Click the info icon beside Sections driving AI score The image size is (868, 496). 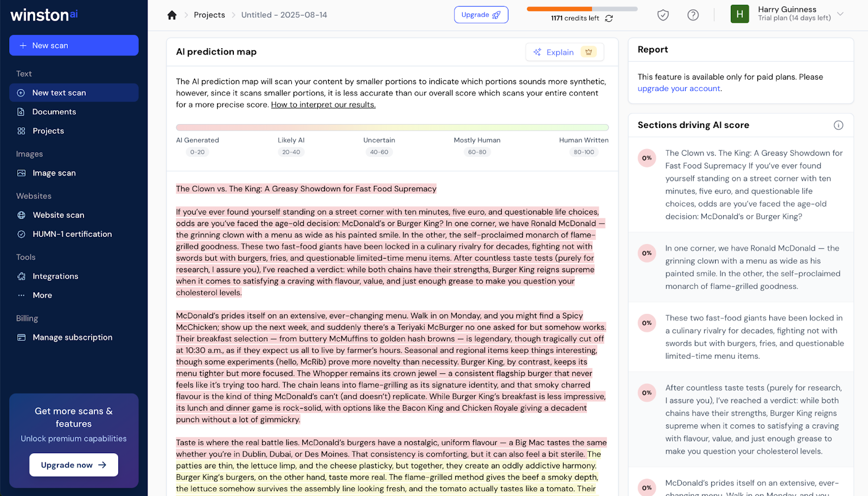point(838,125)
